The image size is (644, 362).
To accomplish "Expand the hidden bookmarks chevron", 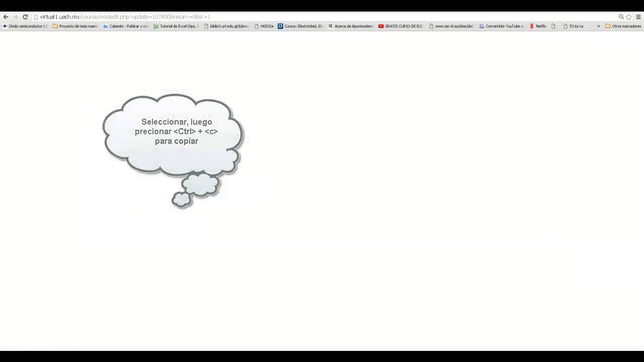I will (x=599, y=26).
